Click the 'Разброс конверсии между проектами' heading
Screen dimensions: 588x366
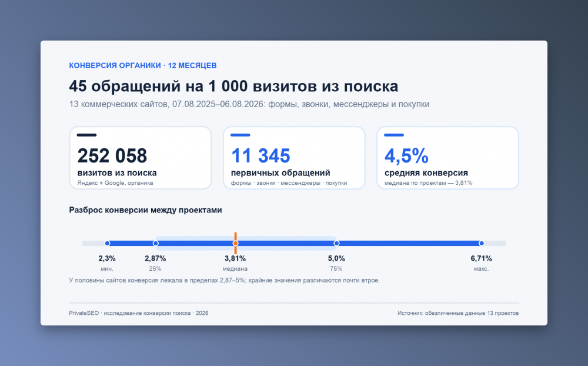[145, 210]
